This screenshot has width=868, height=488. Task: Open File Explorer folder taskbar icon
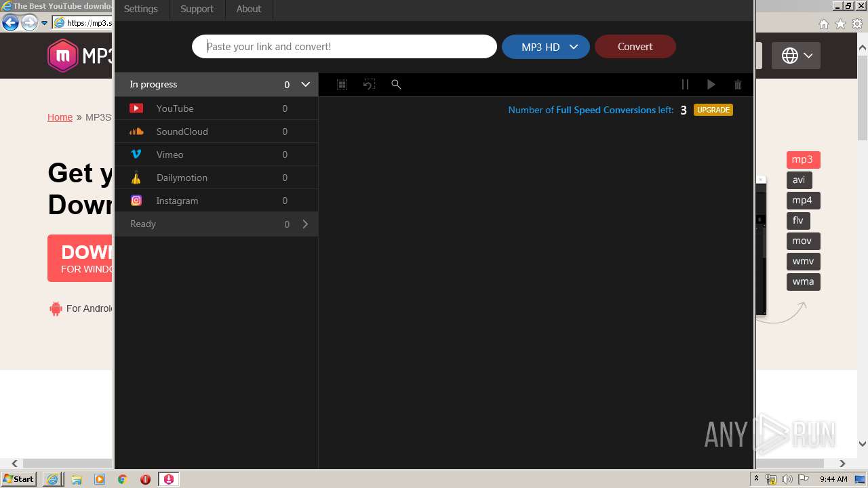pyautogui.click(x=77, y=479)
